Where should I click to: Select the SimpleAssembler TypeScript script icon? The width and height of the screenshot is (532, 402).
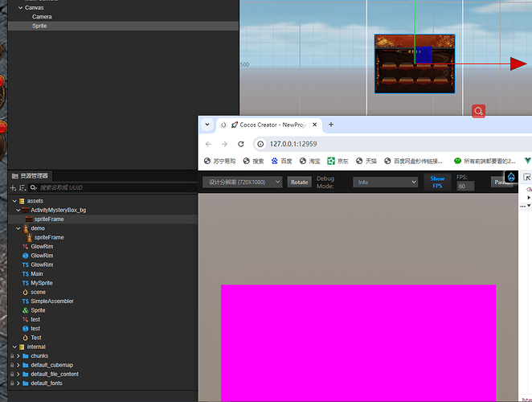point(26,301)
